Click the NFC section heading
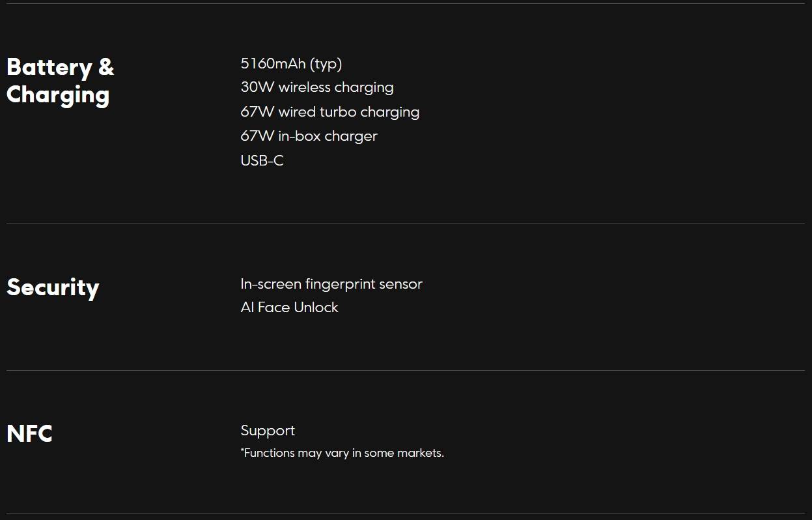This screenshot has height=520, width=812. [x=29, y=433]
